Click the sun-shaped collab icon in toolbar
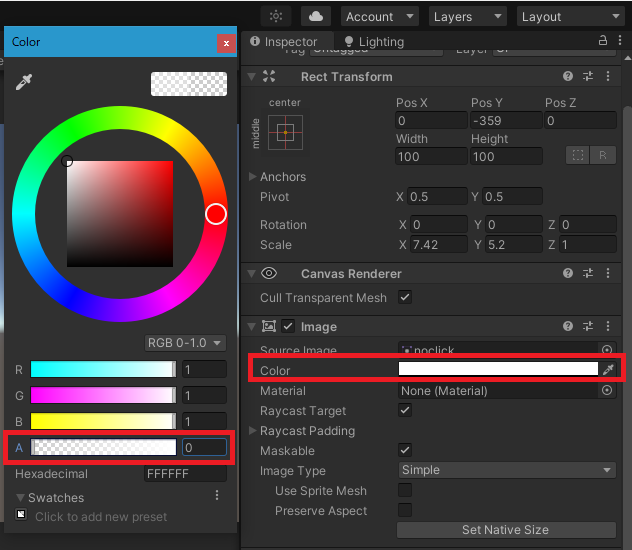This screenshot has height=550, width=632. point(276,17)
